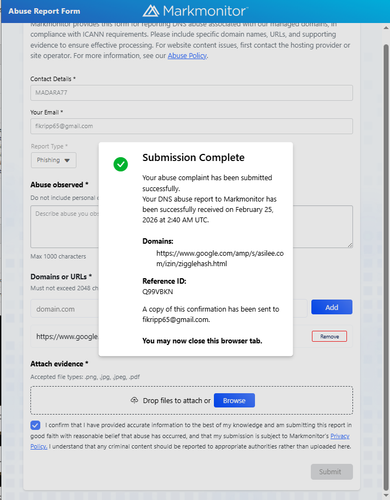Click the upload cloud icon in drop zone
This screenshot has height=500, width=390.
click(134, 400)
